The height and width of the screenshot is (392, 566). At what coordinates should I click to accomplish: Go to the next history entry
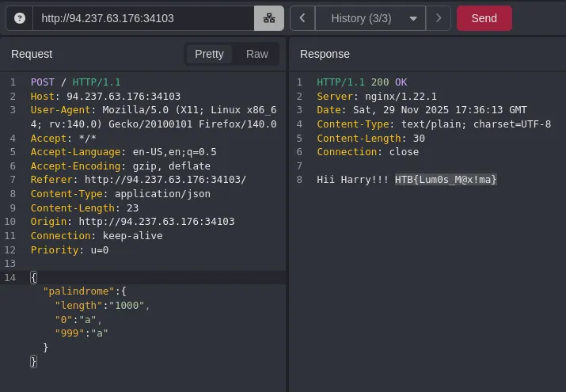click(x=439, y=18)
